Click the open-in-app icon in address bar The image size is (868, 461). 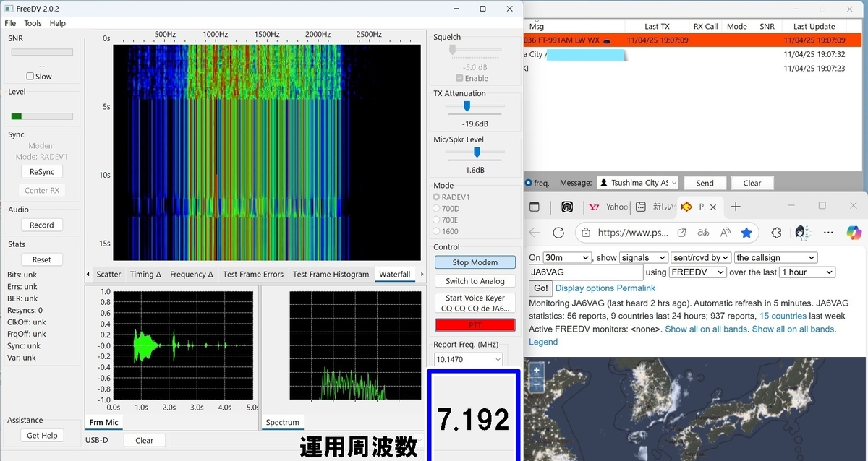(681, 233)
